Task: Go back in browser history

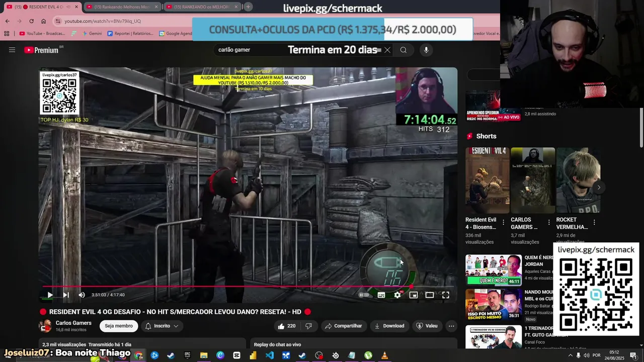Action: point(7,21)
